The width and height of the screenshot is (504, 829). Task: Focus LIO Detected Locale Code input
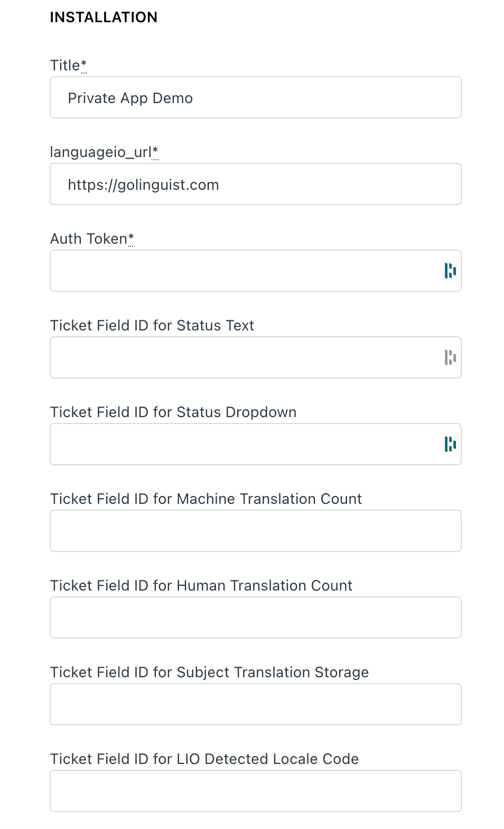point(256,791)
